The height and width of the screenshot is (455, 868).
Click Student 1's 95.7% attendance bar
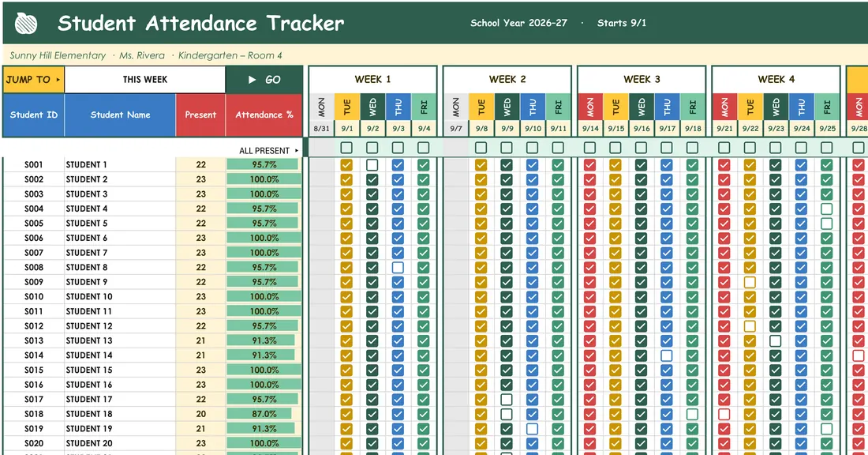264,164
